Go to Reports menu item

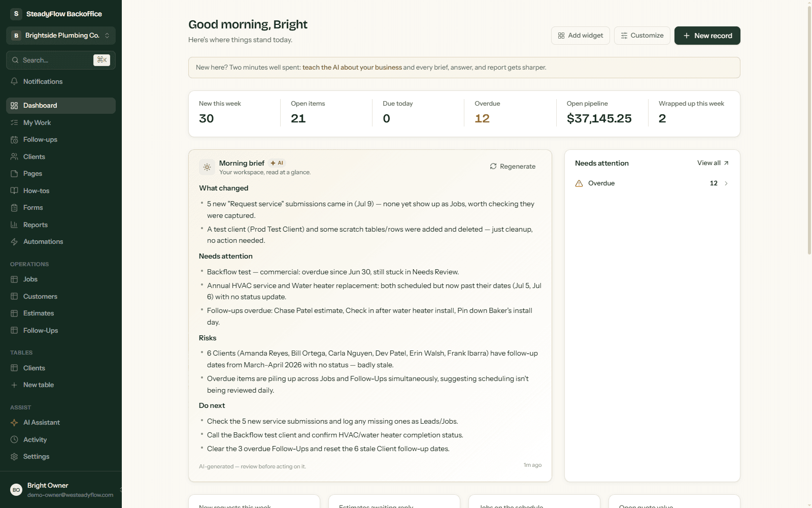pyautogui.click(x=61, y=225)
